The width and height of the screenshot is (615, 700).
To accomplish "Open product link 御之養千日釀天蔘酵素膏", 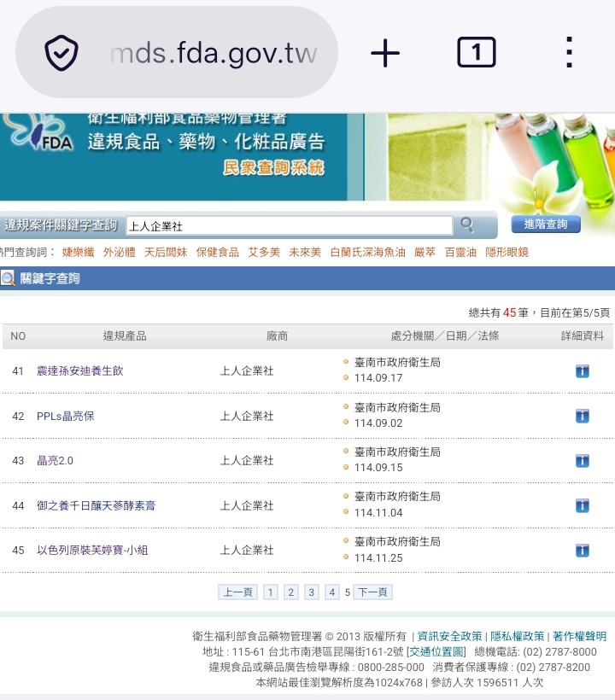I will tap(96, 506).
